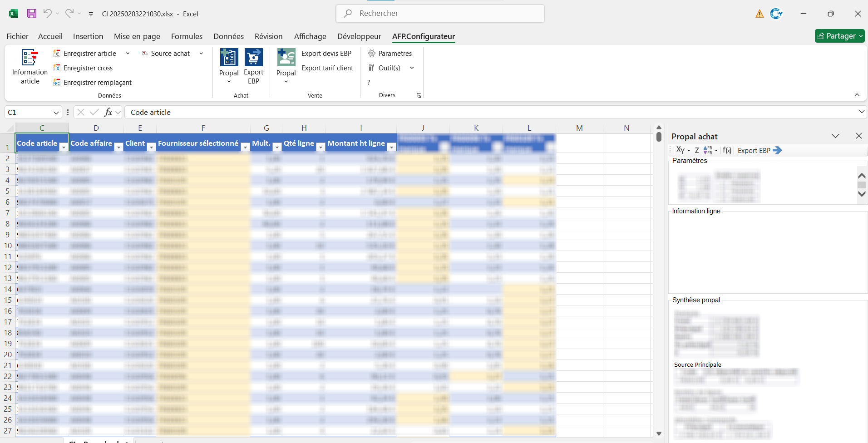Image resolution: width=868 pixels, height=443 pixels.
Task: Click the Export EBP ribbon icon
Action: pos(253,58)
